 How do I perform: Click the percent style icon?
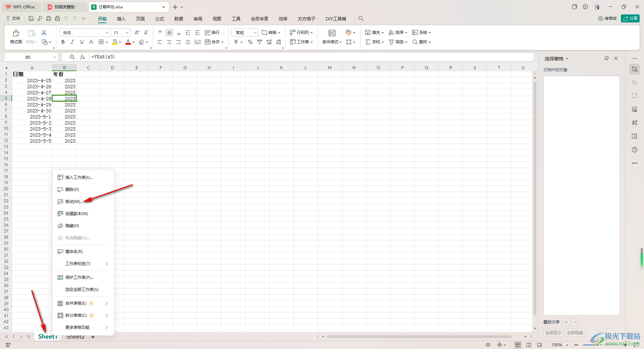point(250,42)
